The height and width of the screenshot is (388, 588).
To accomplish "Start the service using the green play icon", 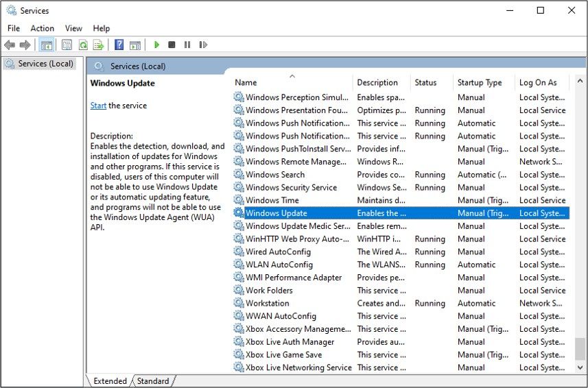I will tap(156, 45).
